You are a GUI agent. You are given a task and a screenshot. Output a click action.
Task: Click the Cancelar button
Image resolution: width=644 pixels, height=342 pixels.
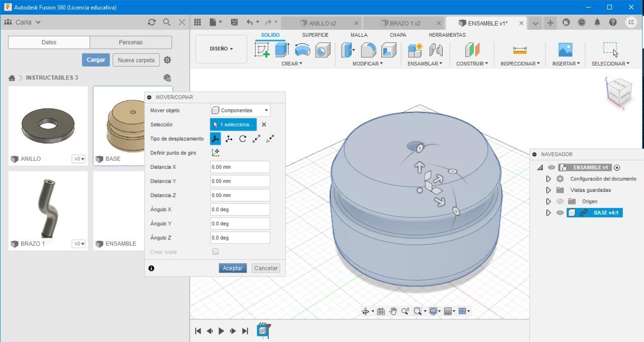point(266,268)
